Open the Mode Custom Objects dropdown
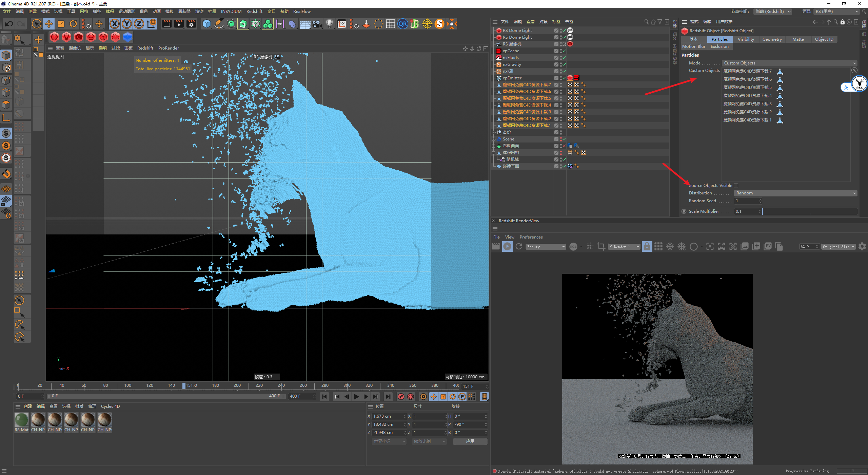 tap(790, 63)
